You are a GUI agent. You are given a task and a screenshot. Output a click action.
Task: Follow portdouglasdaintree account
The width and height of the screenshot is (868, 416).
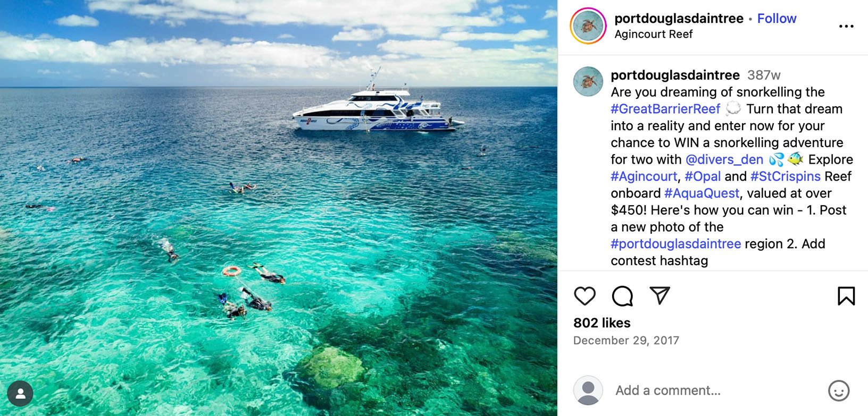pyautogui.click(x=777, y=19)
